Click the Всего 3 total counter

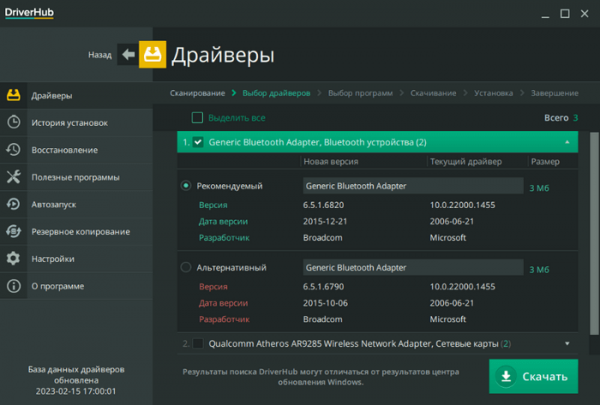[x=561, y=118]
